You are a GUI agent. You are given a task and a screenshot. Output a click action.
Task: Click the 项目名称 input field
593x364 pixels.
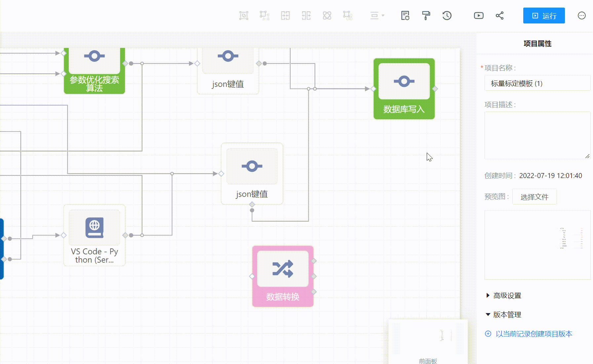[x=537, y=84]
